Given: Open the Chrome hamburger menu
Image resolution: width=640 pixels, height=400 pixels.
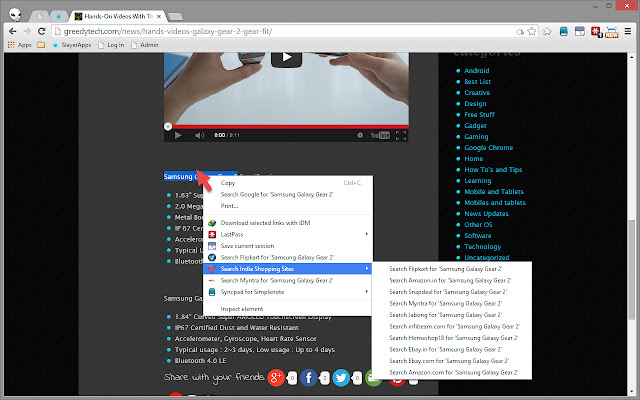Looking at the screenshot, I should [628, 31].
